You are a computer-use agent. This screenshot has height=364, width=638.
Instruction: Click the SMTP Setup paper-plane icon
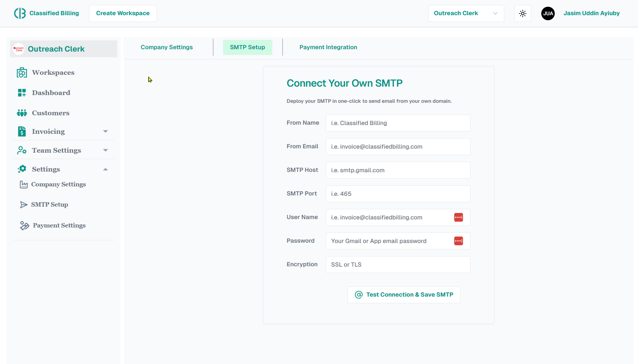(x=24, y=205)
